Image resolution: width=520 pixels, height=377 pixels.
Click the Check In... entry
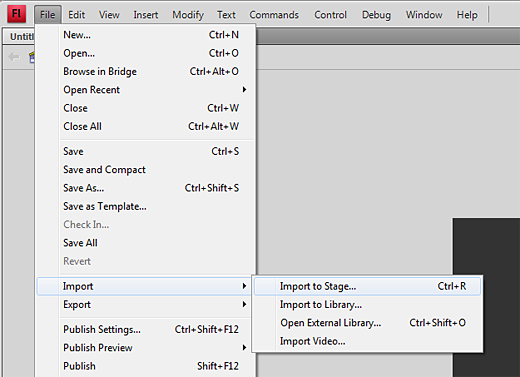pos(146,225)
